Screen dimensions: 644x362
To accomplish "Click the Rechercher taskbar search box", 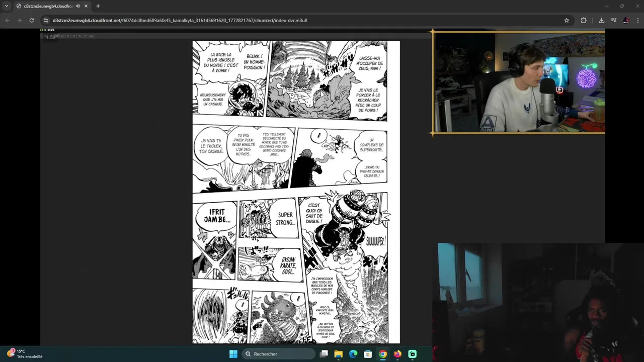I will [x=278, y=354].
